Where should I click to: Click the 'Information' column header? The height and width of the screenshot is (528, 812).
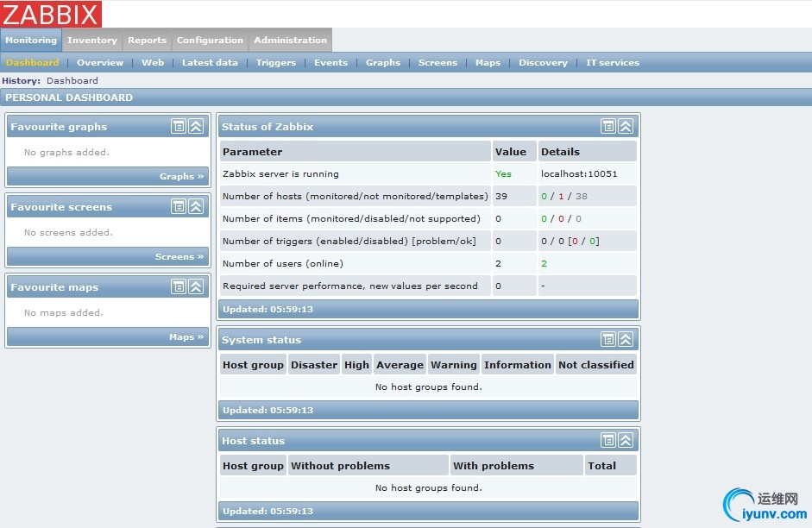pos(518,365)
